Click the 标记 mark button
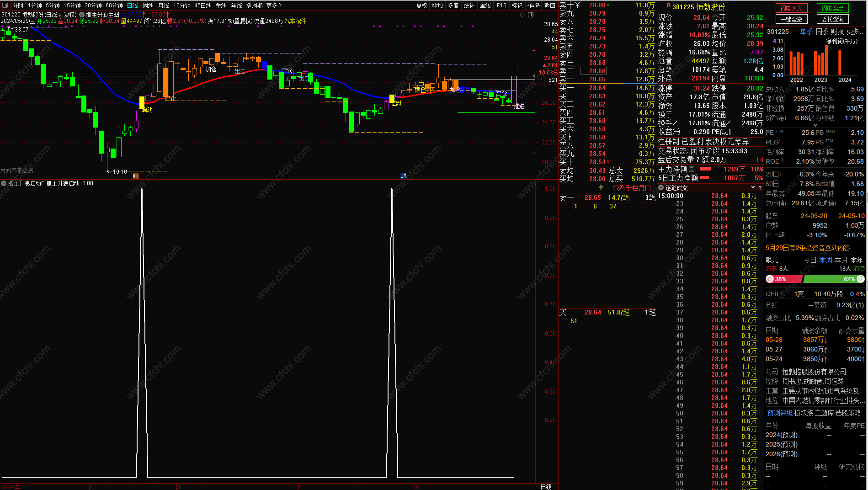The height and width of the screenshot is (490, 868). pyautogui.click(x=517, y=5)
